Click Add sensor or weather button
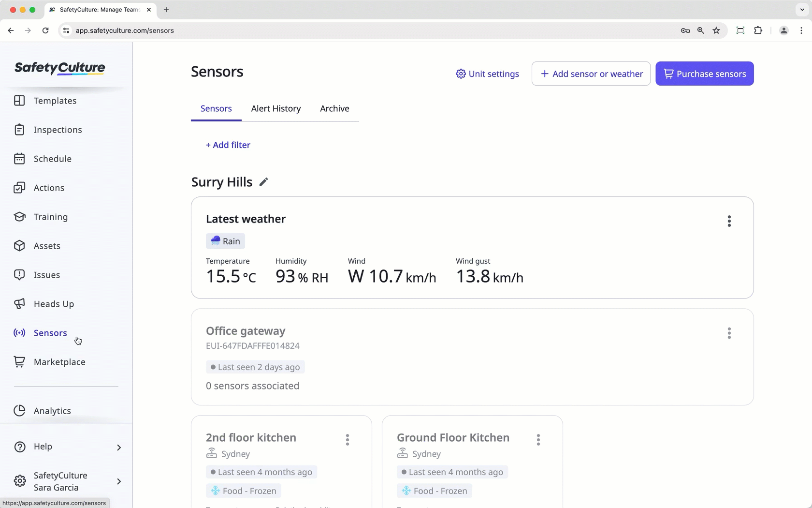 [591, 74]
